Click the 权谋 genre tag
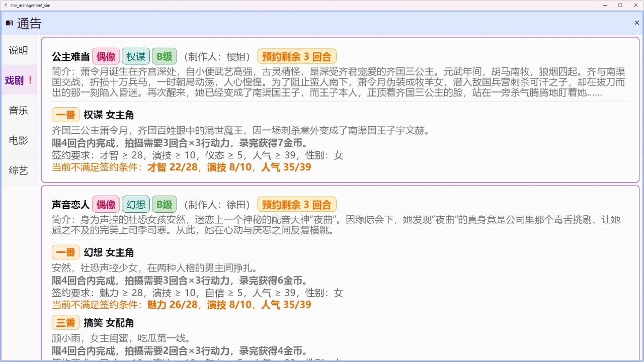Viewport: 644px width, 362px height. [x=136, y=56]
